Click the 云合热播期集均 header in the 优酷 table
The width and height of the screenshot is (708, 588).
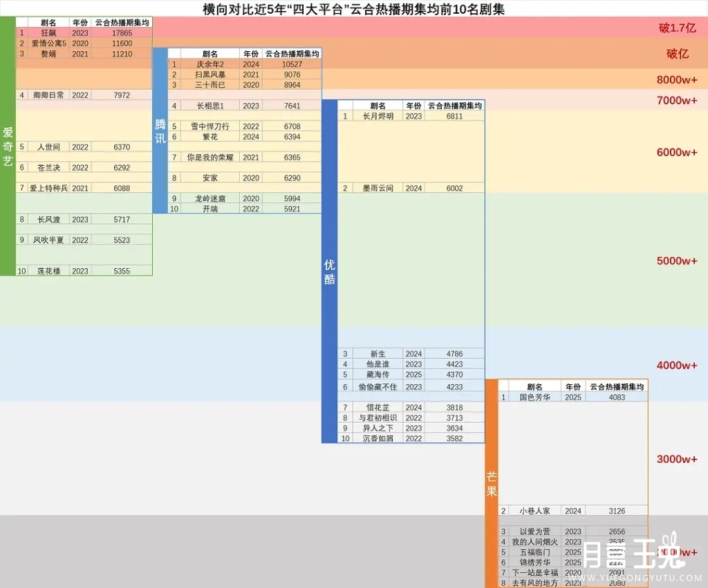pos(454,106)
